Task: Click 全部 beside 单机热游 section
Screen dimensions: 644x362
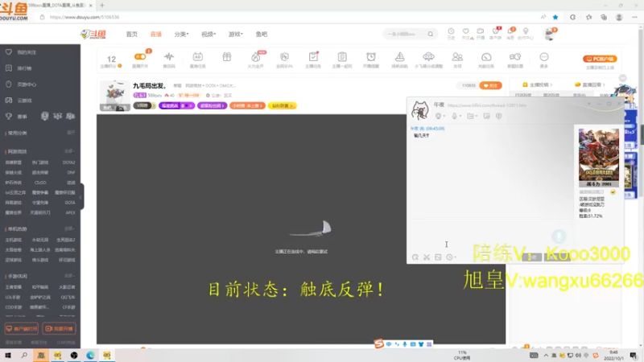Action: (x=69, y=228)
